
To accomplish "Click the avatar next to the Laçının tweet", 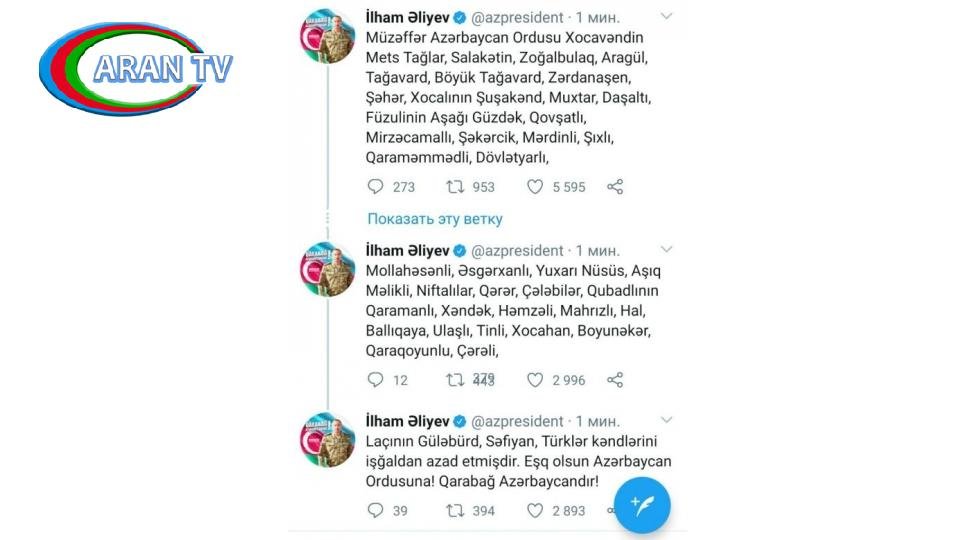I will click(328, 440).
